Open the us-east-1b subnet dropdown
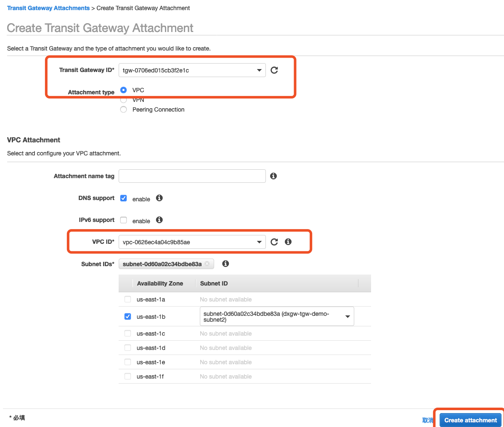 click(277, 316)
